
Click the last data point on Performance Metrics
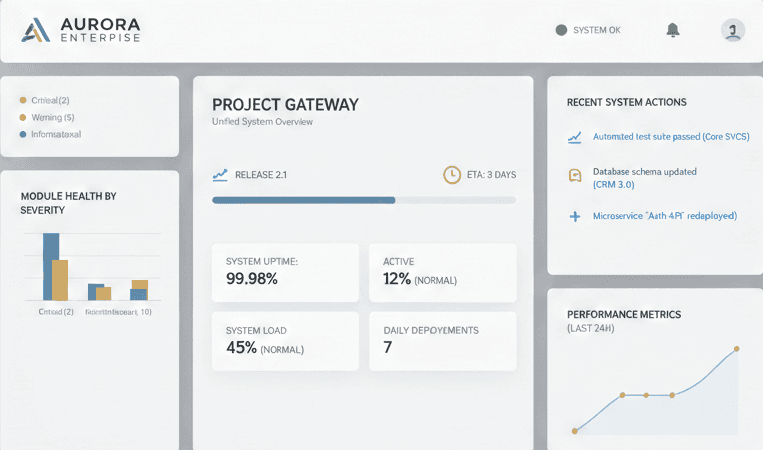click(x=737, y=349)
